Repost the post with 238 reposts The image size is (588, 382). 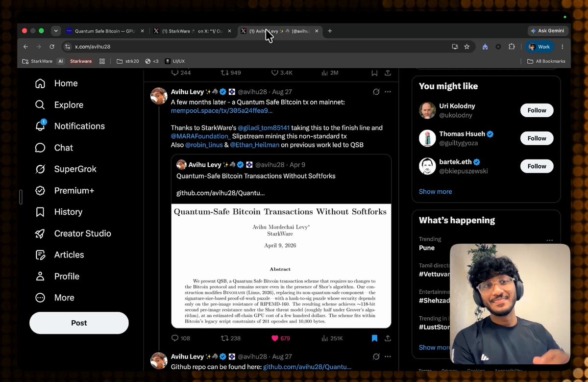[231, 338]
